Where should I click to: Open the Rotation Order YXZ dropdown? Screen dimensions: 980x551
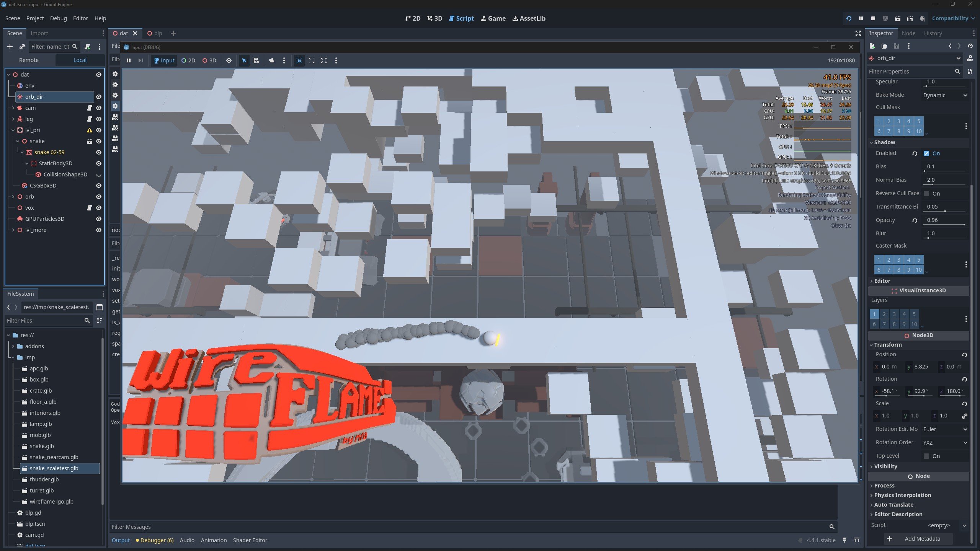tap(945, 443)
